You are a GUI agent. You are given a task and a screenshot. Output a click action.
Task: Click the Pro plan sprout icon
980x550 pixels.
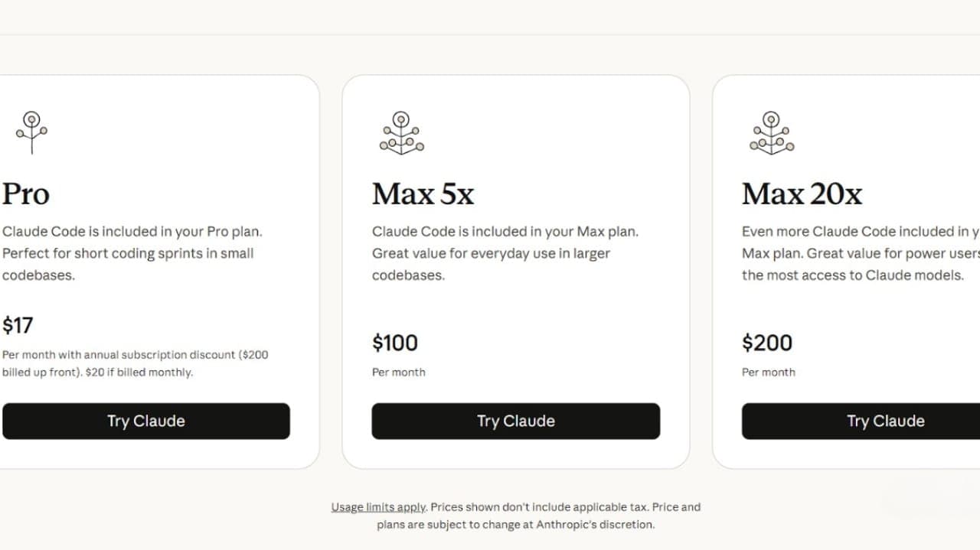click(31, 132)
